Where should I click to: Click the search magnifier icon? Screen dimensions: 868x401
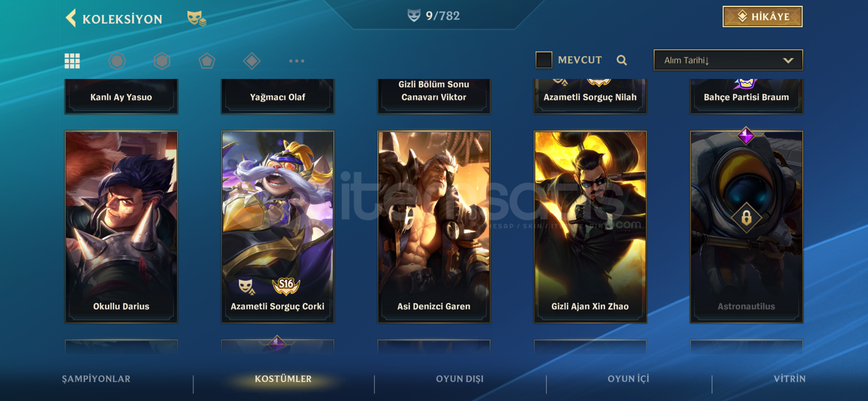coord(622,60)
